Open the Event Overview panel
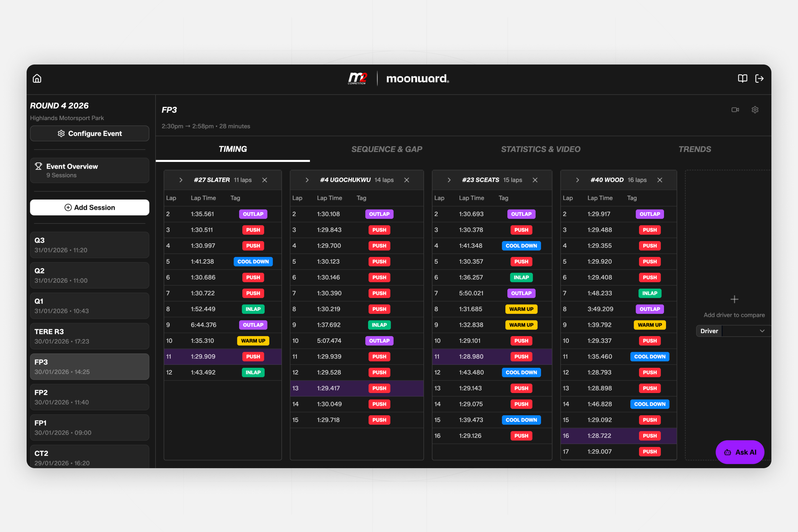Image resolution: width=798 pixels, height=532 pixels. click(x=89, y=170)
